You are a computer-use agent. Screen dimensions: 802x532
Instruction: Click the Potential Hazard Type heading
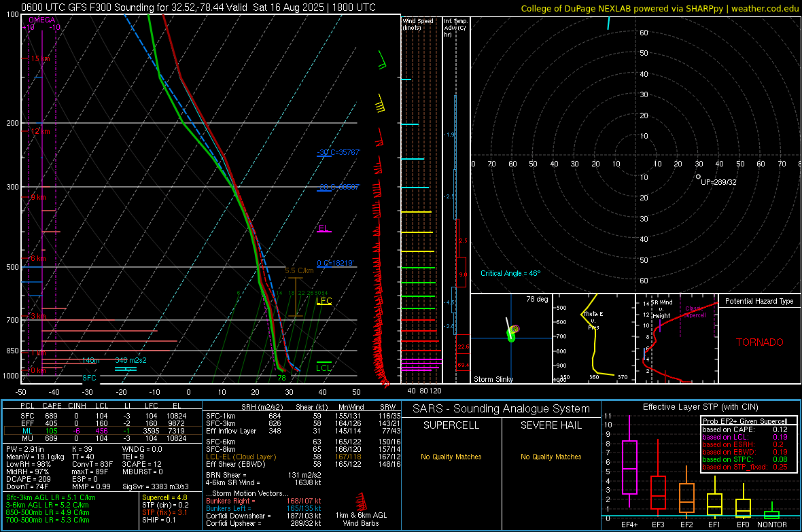pos(760,301)
